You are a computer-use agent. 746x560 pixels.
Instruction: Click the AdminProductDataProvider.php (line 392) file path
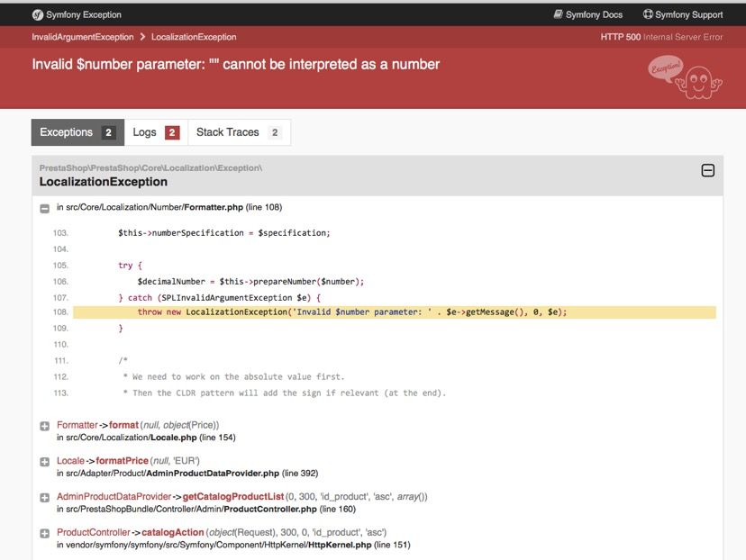tap(187, 473)
